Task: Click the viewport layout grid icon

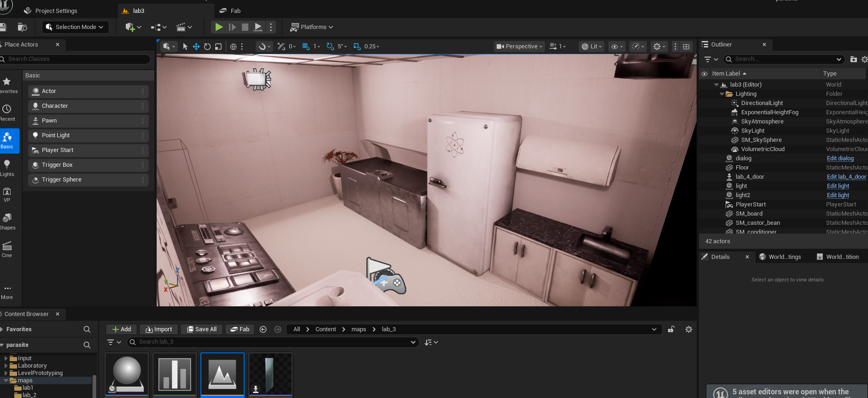Action: [x=686, y=47]
